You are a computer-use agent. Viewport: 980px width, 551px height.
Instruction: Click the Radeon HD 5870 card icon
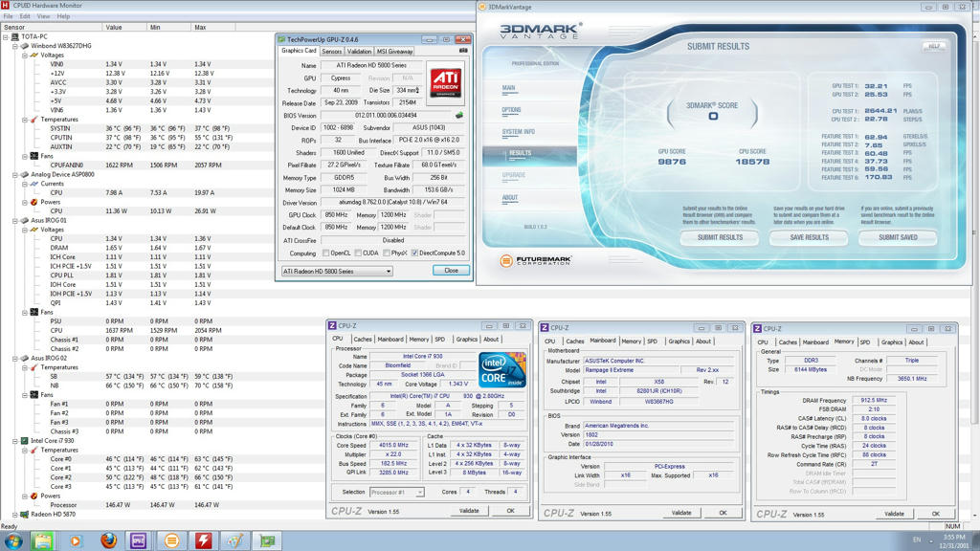pos(25,514)
